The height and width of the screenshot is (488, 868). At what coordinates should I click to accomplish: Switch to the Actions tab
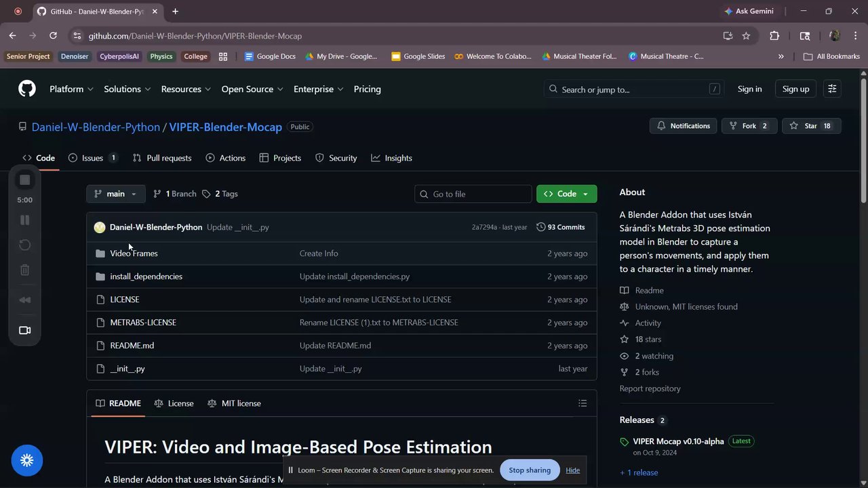click(x=225, y=158)
